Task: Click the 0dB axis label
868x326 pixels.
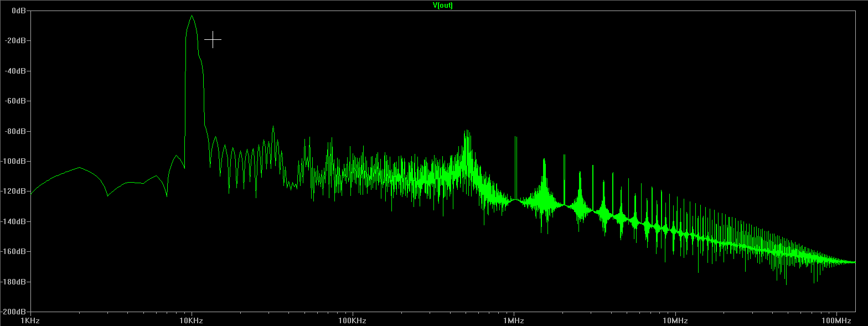Action: click(18, 11)
